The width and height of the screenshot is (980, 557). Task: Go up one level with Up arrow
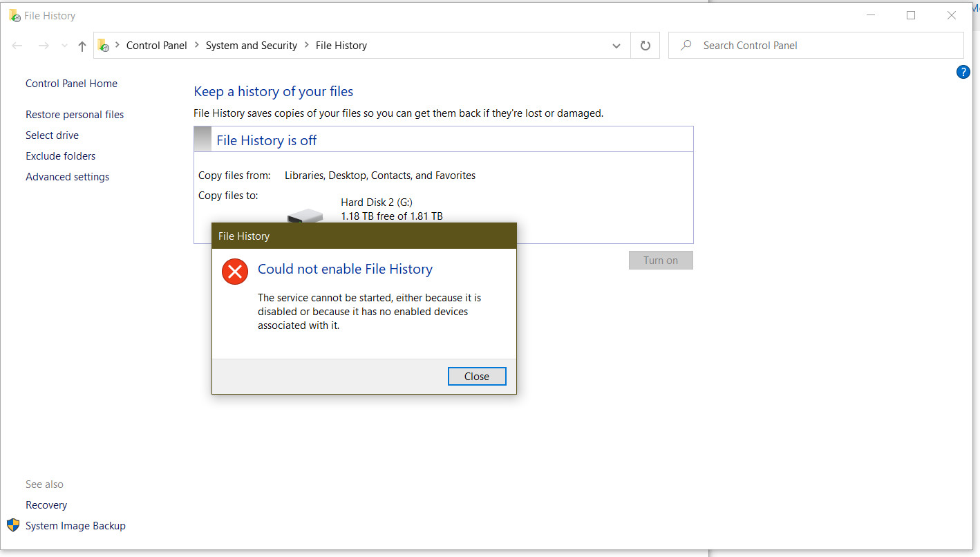pos(82,46)
